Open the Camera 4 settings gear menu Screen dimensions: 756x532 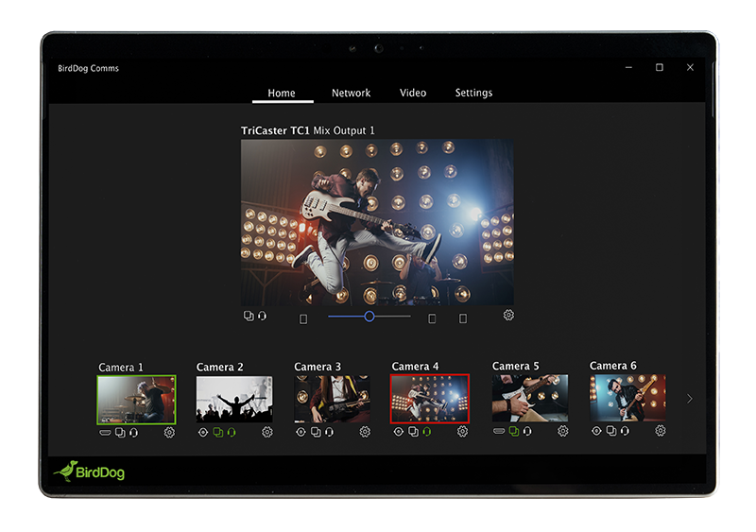(462, 432)
